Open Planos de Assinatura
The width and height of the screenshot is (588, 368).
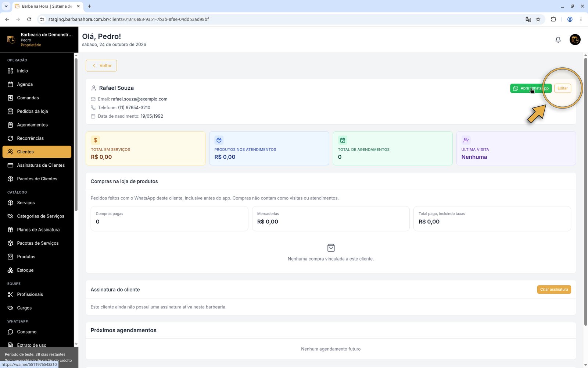pos(37,230)
